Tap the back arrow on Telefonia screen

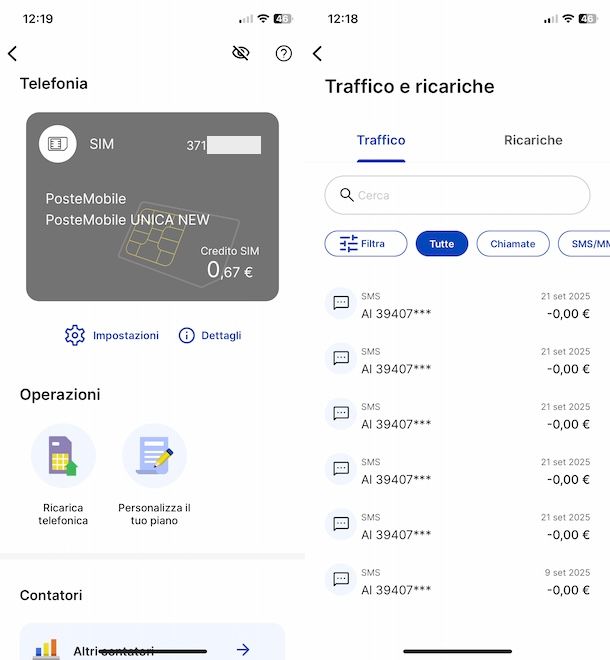(x=13, y=54)
